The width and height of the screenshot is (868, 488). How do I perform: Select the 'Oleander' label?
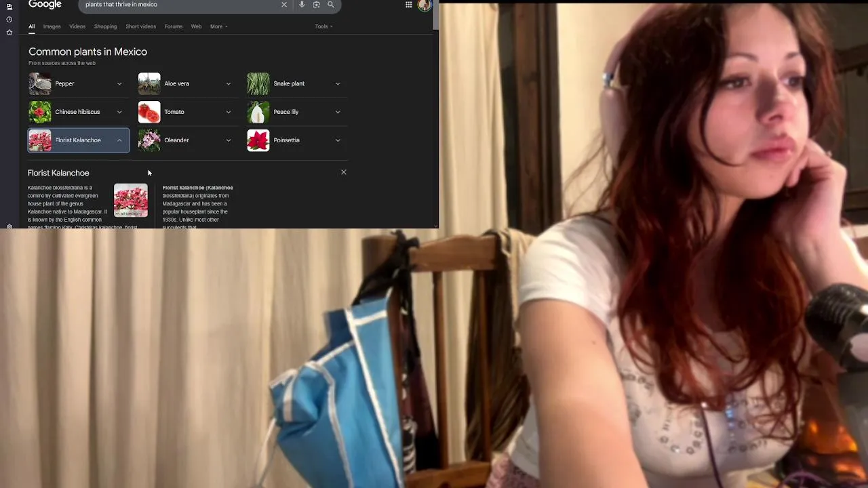pos(176,140)
